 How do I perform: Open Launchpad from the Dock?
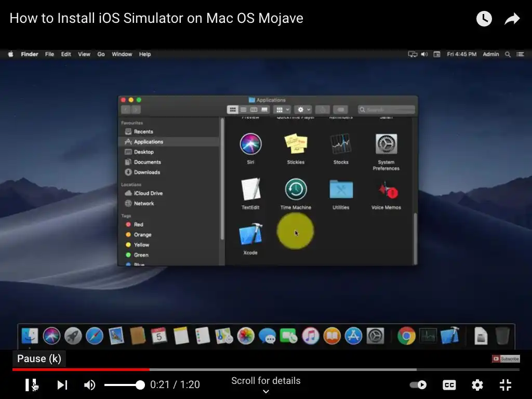pos(73,336)
